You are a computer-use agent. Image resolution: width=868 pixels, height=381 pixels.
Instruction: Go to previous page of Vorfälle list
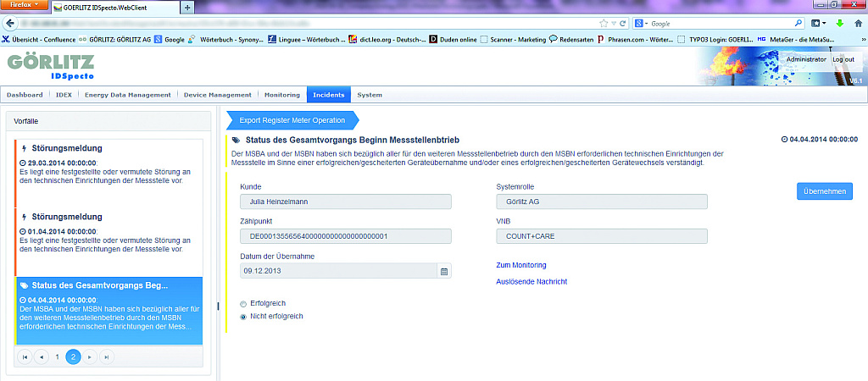pos(42,357)
